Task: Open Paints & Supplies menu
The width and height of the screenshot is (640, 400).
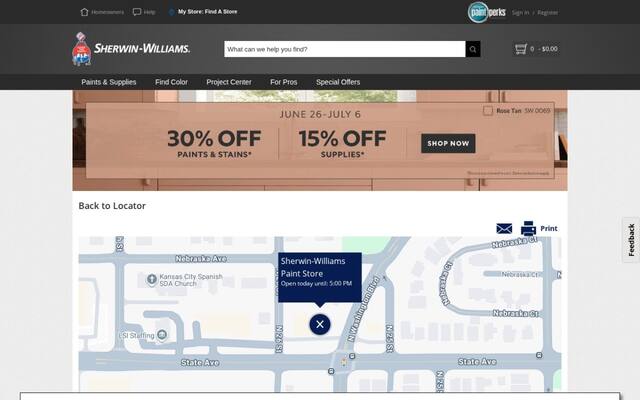Action: click(109, 82)
